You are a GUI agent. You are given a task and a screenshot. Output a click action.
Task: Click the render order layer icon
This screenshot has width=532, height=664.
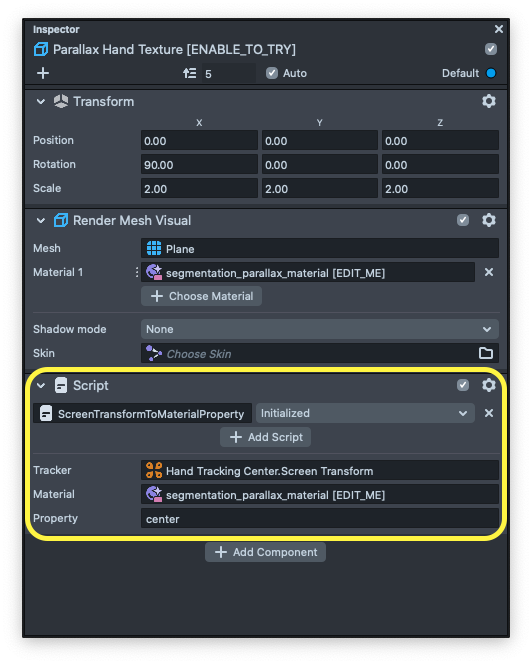coord(189,73)
